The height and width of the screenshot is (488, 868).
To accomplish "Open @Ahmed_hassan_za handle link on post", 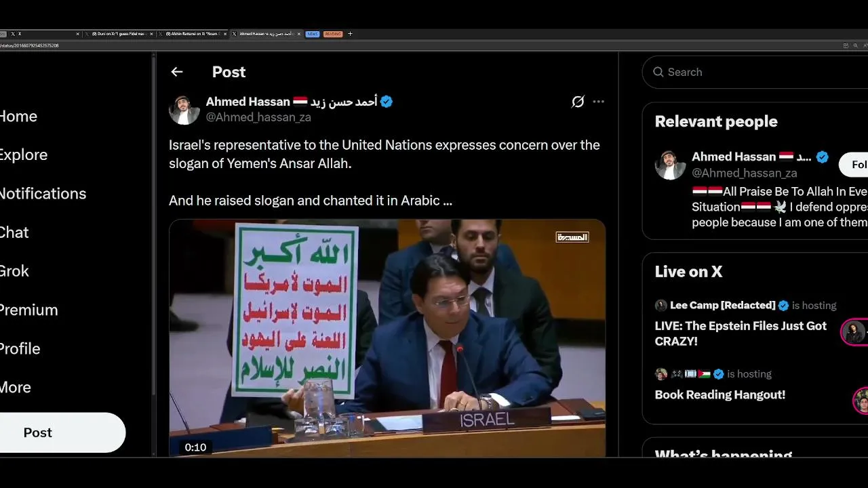I will (x=258, y=117).
